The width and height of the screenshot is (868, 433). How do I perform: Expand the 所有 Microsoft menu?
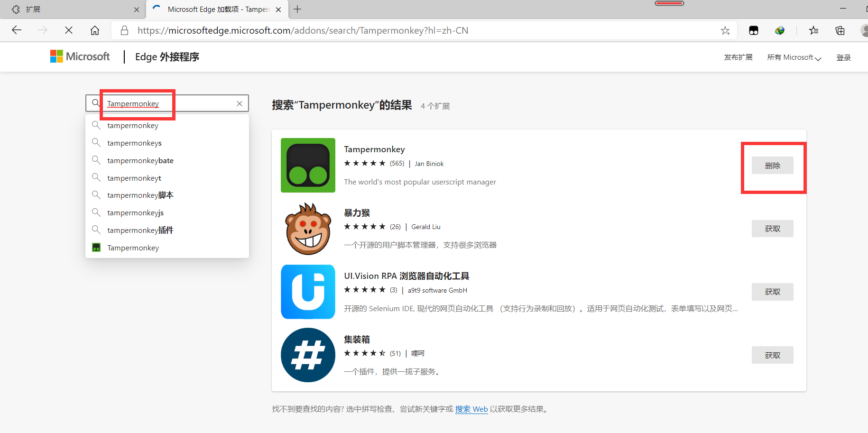click(x=794, y=57)
